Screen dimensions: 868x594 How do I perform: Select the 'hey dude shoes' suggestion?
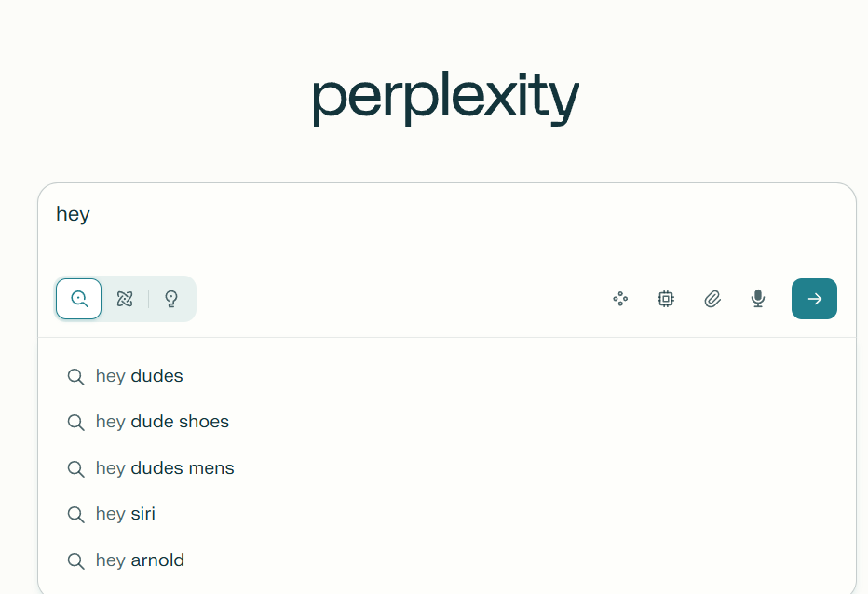pyautogui.click(x=162, y=422)
